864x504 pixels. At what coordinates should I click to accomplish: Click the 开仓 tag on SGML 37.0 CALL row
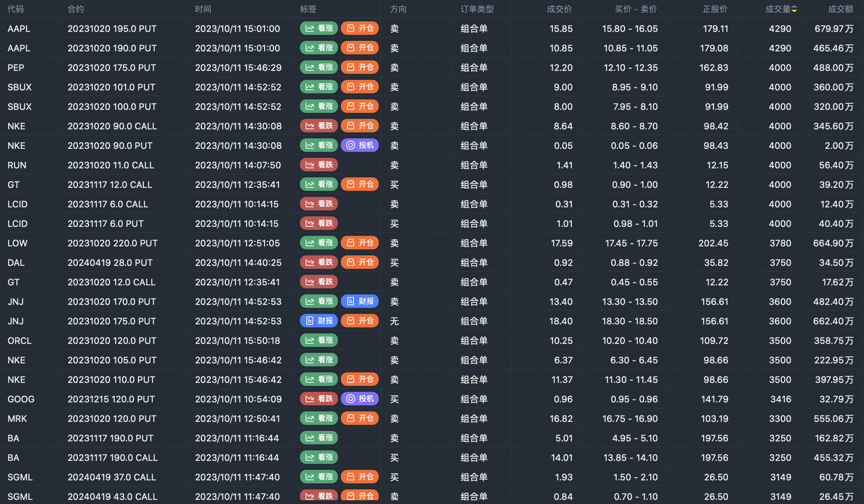coord(360,477)
